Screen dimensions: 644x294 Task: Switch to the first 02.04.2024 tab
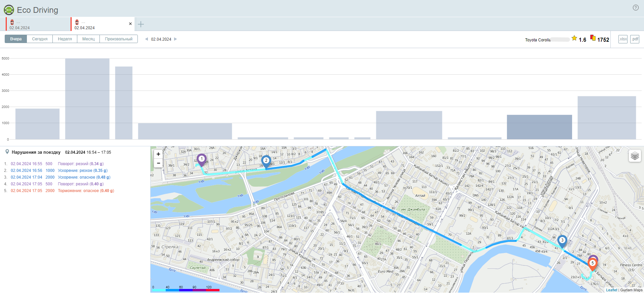[37, 25]
